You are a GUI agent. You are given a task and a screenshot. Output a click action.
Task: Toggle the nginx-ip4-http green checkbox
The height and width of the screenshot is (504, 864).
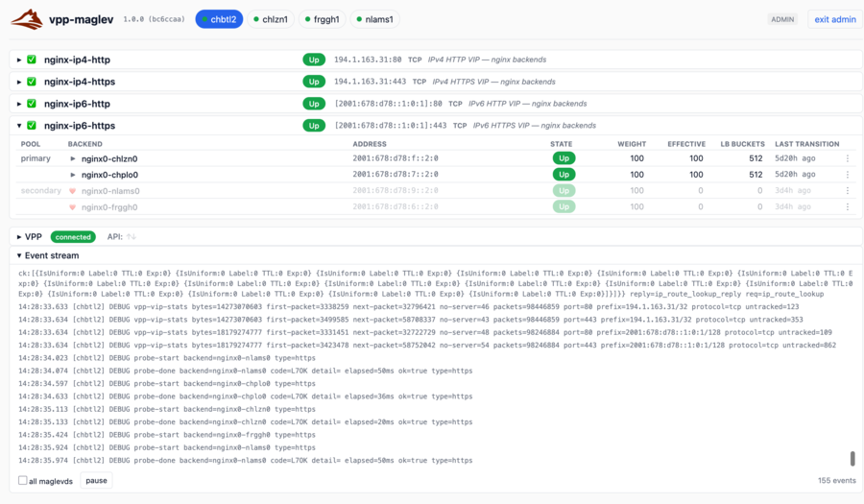click(x=32, y=60)
